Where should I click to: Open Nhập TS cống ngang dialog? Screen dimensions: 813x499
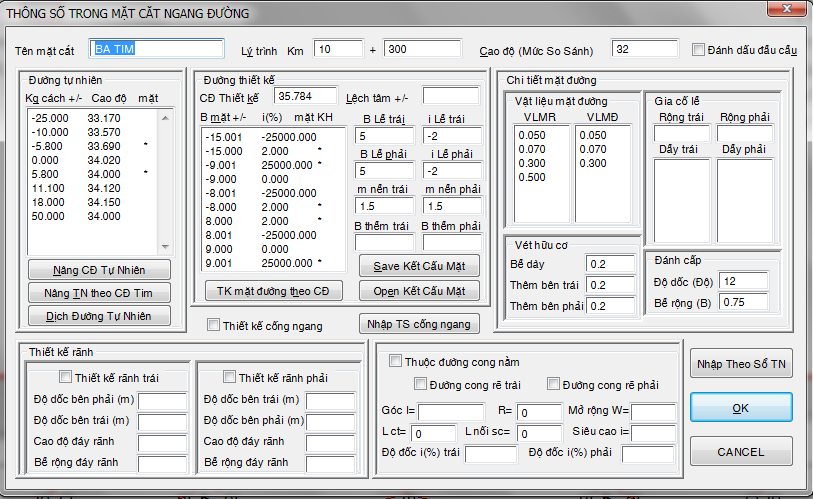[419, 324]
